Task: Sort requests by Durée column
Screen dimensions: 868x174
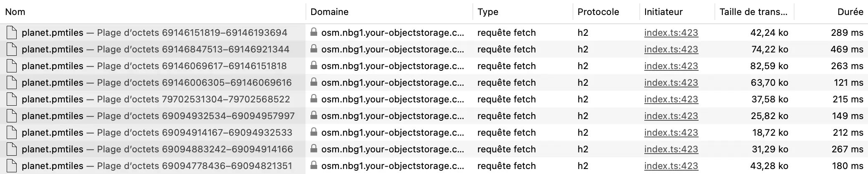Action: pos(850,12)
